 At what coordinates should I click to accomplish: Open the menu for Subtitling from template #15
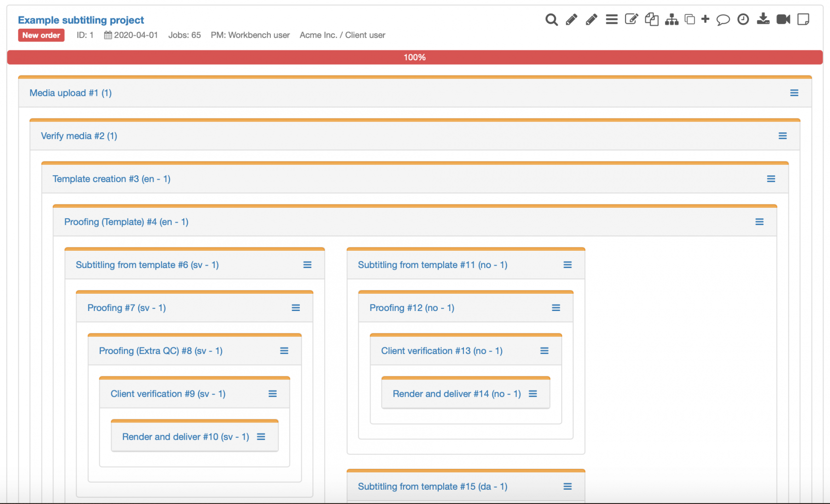coord(568,486)
